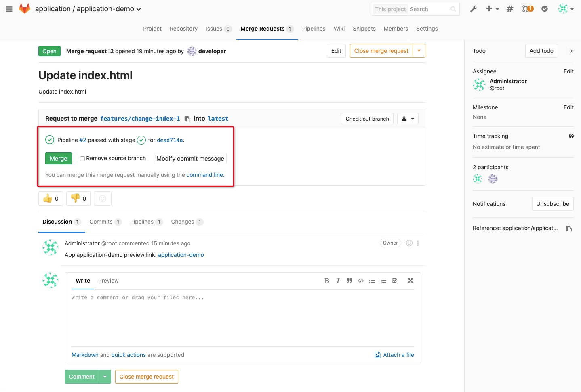
Task: Apply bold formatting in the editor
Action: (x=327, y=281)
